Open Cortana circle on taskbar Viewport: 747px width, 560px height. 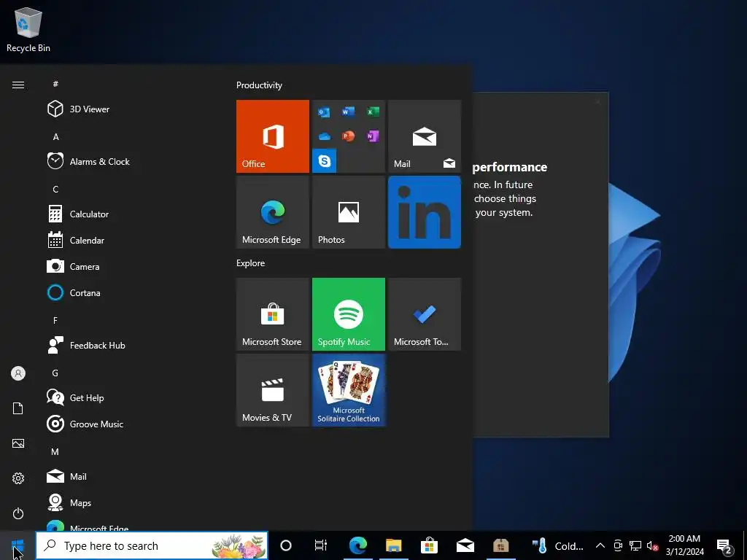(286, 545)
